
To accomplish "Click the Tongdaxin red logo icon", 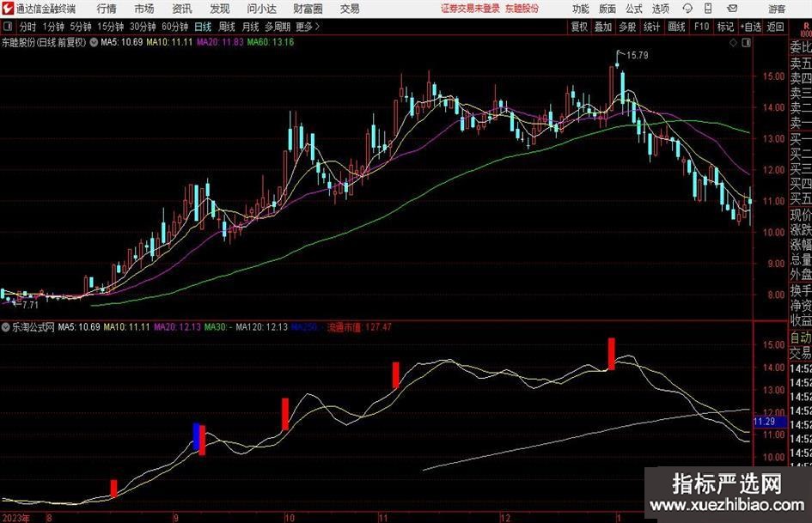I will click(8, 9).
